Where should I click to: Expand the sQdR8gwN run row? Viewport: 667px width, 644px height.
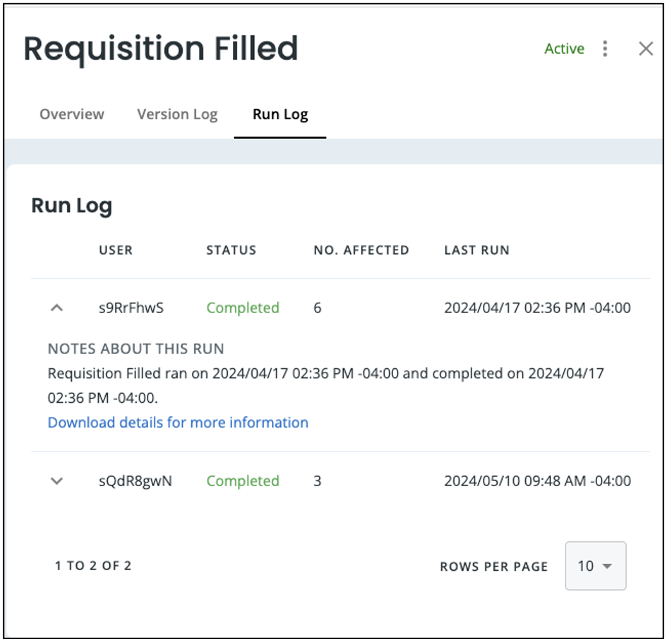56,481
